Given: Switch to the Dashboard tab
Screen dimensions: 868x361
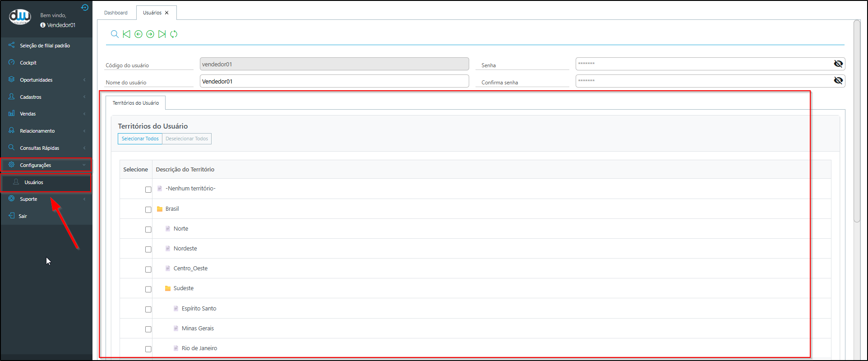Looking at the screenshot, I should click(116, 13).
